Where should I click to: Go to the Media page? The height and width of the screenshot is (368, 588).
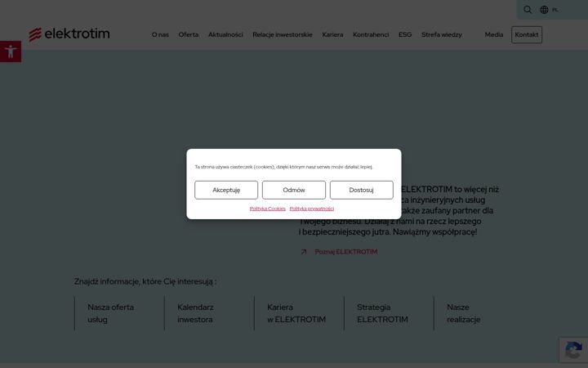pos(494,34)
